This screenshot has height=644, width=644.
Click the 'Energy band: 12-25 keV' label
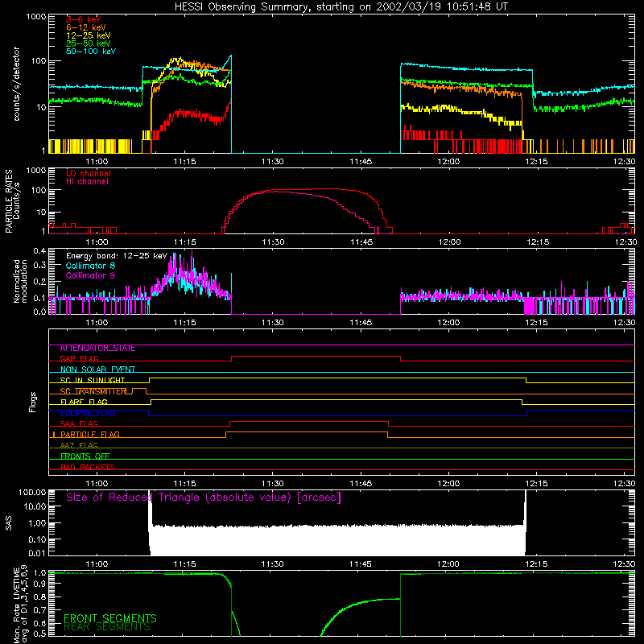click(117, 256)
